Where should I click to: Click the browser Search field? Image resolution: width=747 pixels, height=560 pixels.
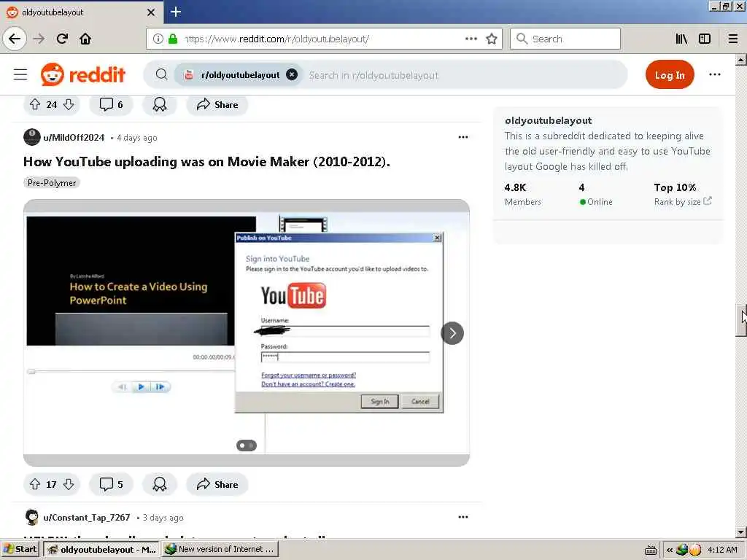click(565, 39)
